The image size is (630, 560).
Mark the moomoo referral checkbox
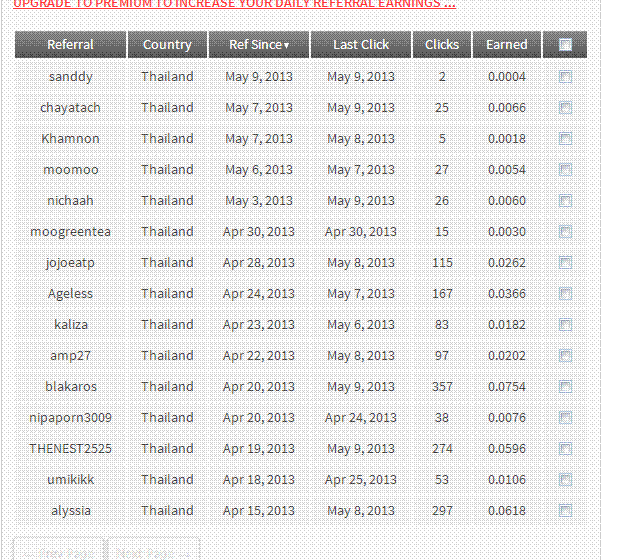tap(565, 170)
